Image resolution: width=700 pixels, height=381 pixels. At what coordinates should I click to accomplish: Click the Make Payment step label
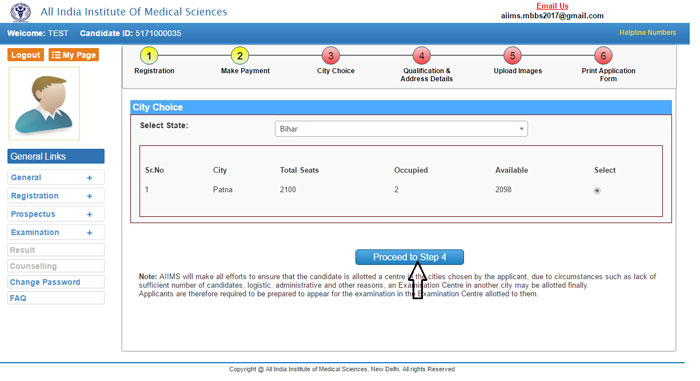pos(245,71)
